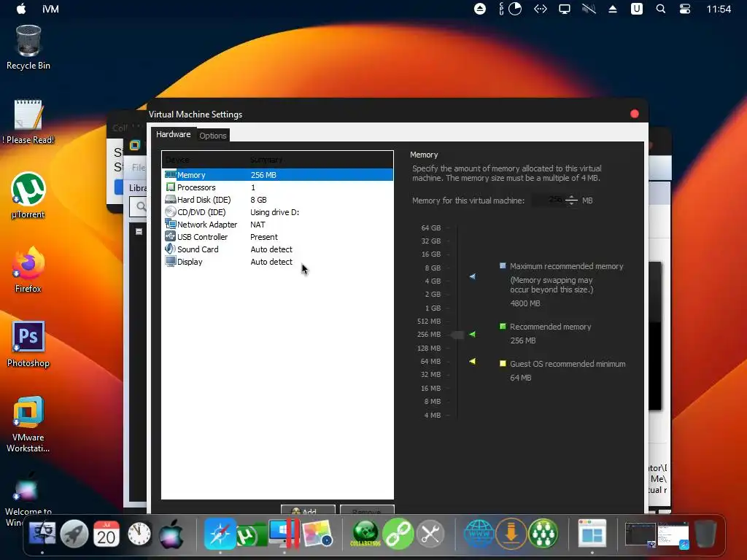Click the search magnifier in the background window
Screen dimensions: 747x560
141,206
